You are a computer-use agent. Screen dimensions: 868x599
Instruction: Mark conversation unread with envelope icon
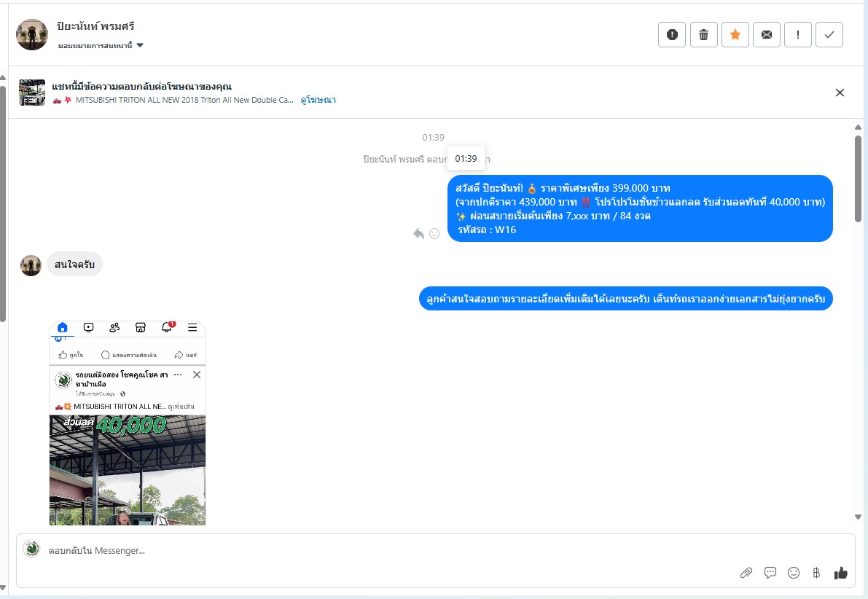coord(767,35)
